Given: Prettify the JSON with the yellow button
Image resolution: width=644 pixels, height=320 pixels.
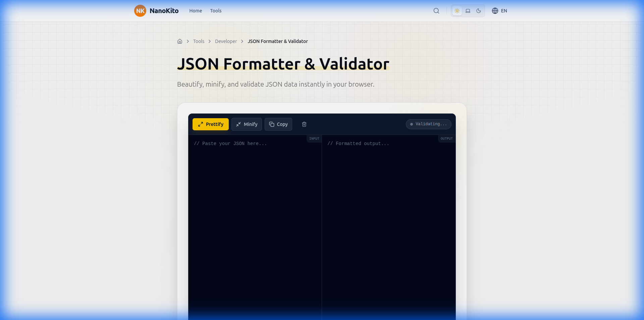Looking at the screenshot, I should [x=210, y=124].
